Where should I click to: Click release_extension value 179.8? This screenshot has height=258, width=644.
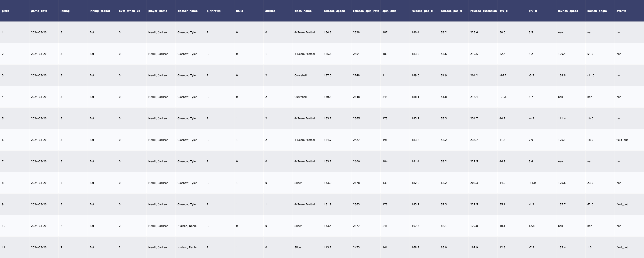(474, 226)
